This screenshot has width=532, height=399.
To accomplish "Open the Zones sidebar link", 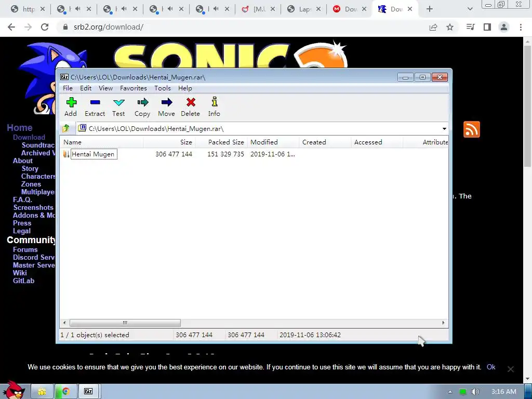I will (31, 184).
